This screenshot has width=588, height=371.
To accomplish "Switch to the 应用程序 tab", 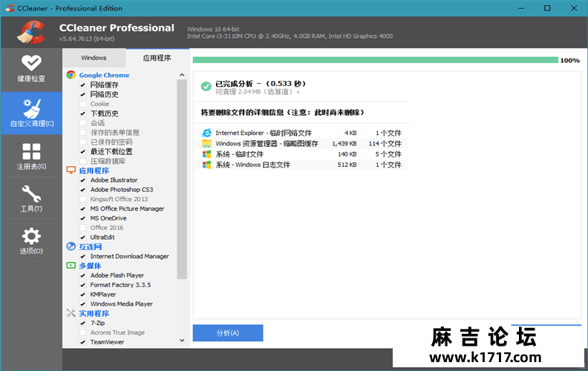I will click(157, 58).
